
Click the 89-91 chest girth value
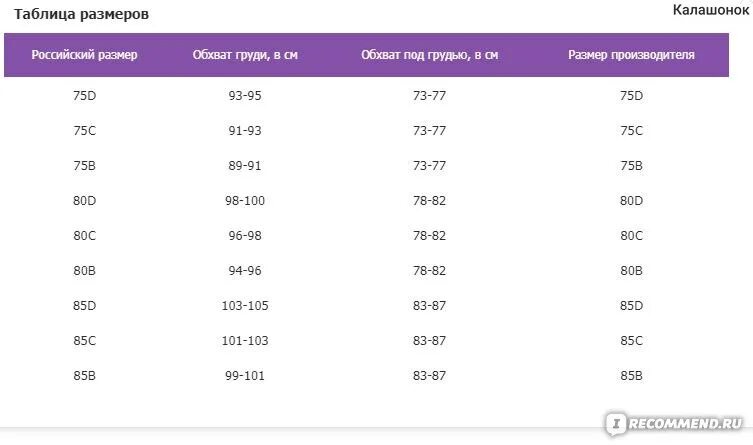point(245,166)
